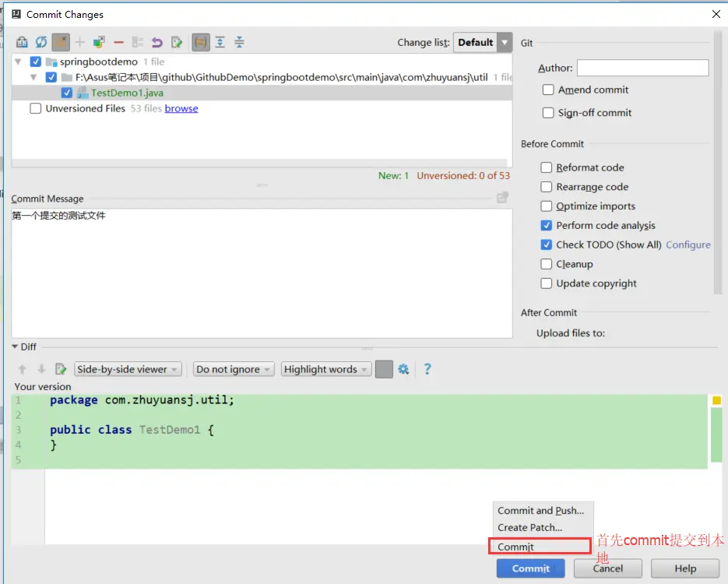Viewport: 728px width, 584px height.
Task: Click the grayed changelist details icon
Action: [138, 42]
